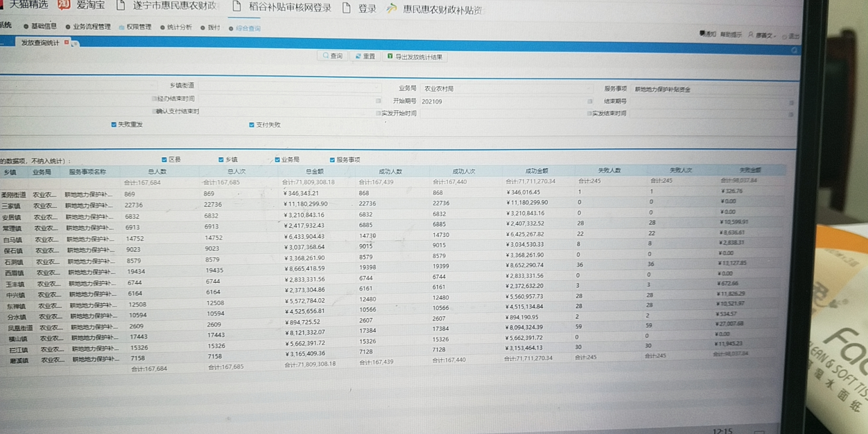This screenshot has height=434, width=868.
Task: Toggle the 区县 grouping checkbox
Action: [x=164, y=160]
